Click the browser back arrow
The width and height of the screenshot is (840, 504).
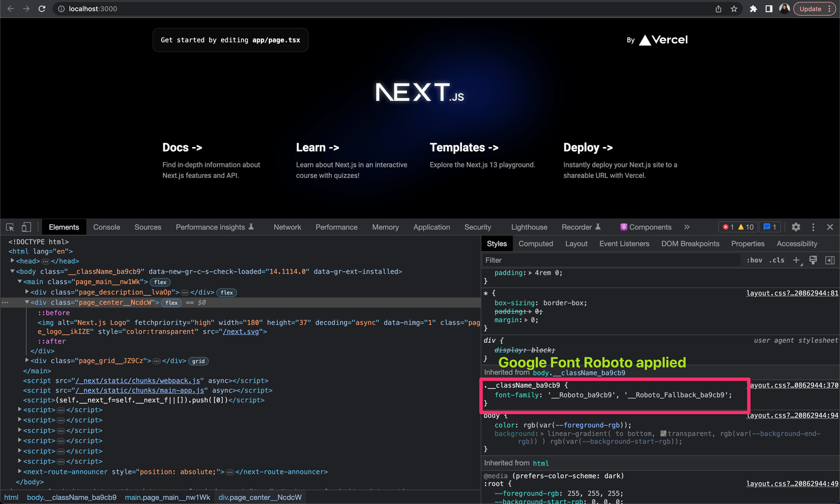point(10,9)
